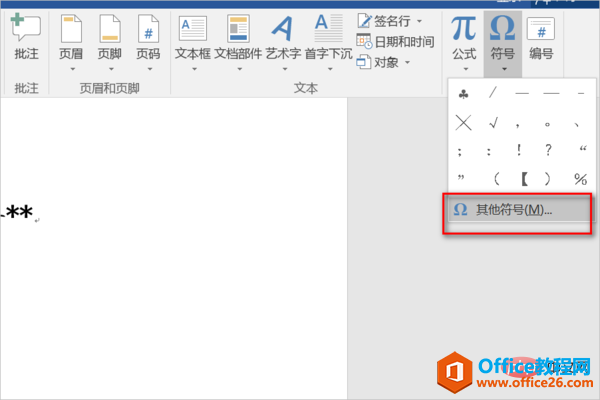This screenshot has height=400, width=600.
Task: Expand the 签名行 dropdown arrow
Action: point(420,21)
